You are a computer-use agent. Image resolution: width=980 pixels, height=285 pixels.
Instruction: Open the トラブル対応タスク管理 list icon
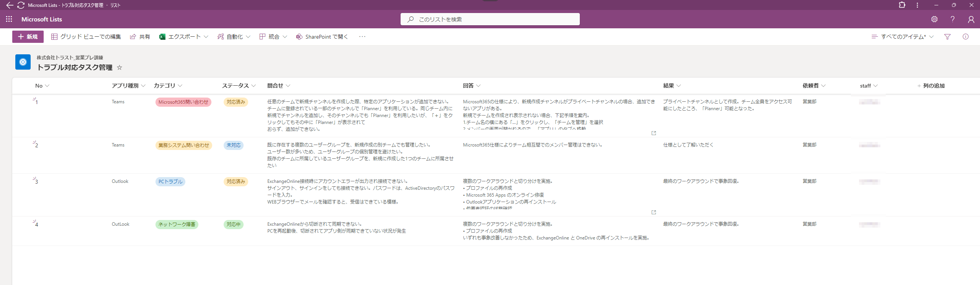point(23,62)
